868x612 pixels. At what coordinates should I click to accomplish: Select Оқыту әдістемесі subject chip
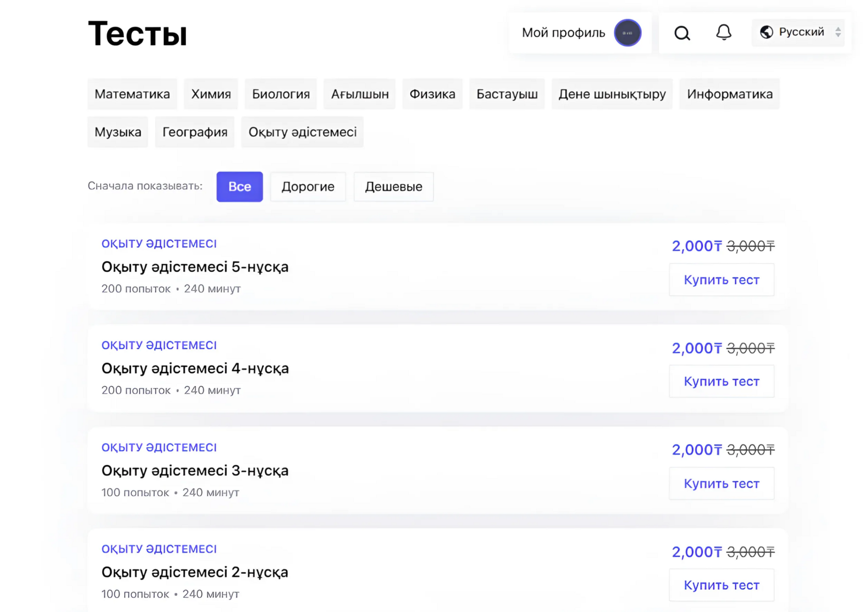coord(302,132)
